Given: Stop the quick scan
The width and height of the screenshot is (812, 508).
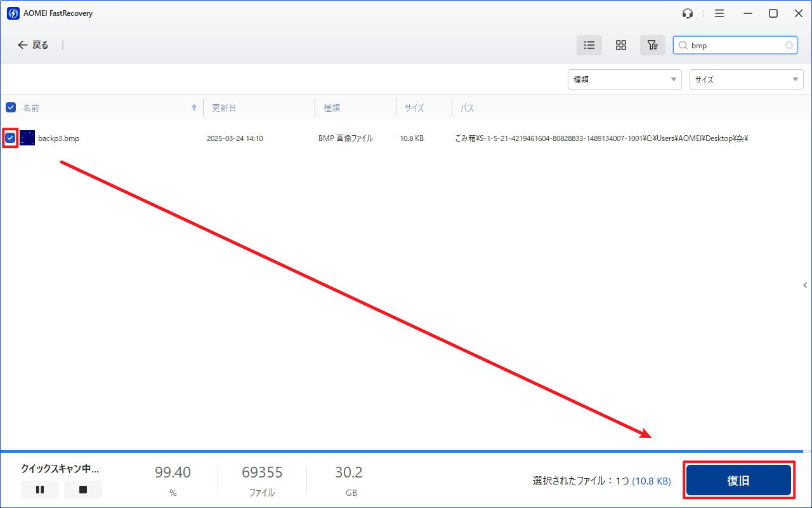Looking at the screenshot, I should point(83,490).
